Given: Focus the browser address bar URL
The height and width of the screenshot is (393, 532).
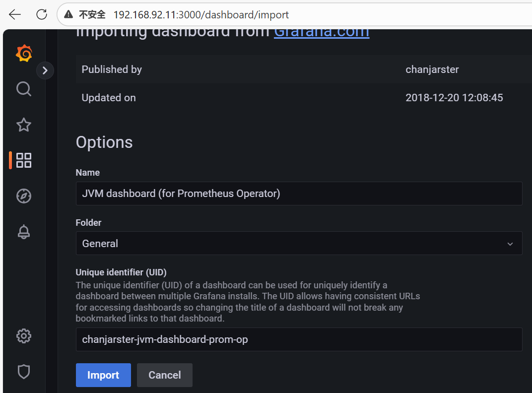Looking at the screenshot, I should (201, 14).
